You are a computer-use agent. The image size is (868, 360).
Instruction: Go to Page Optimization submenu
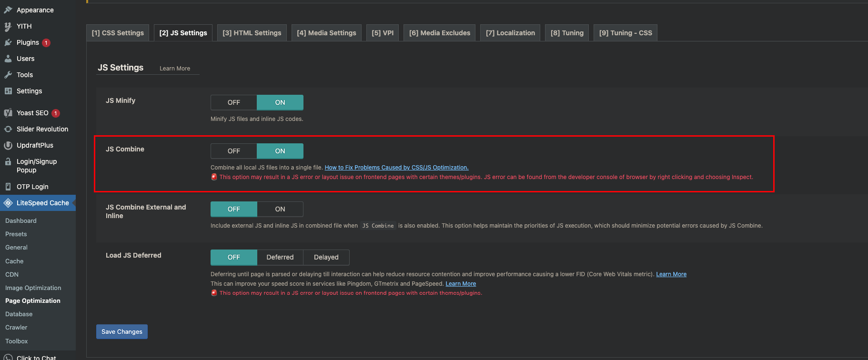33,300
